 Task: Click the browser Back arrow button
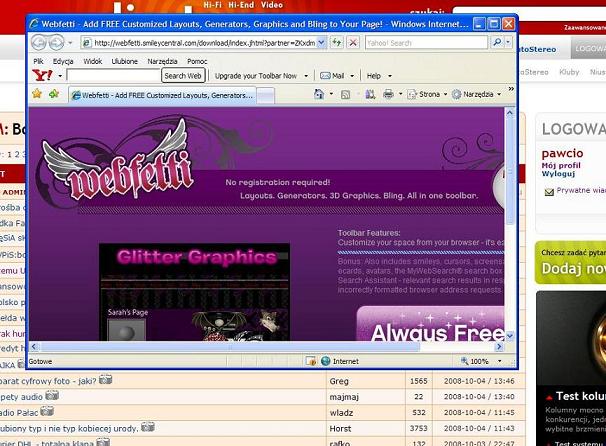[39, 43]
